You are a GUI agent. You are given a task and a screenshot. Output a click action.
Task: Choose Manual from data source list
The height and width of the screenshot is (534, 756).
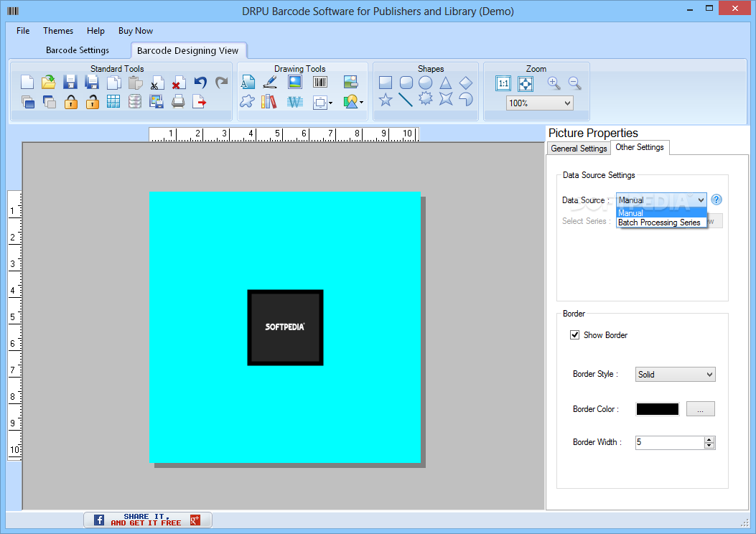[x=661, y=212]
